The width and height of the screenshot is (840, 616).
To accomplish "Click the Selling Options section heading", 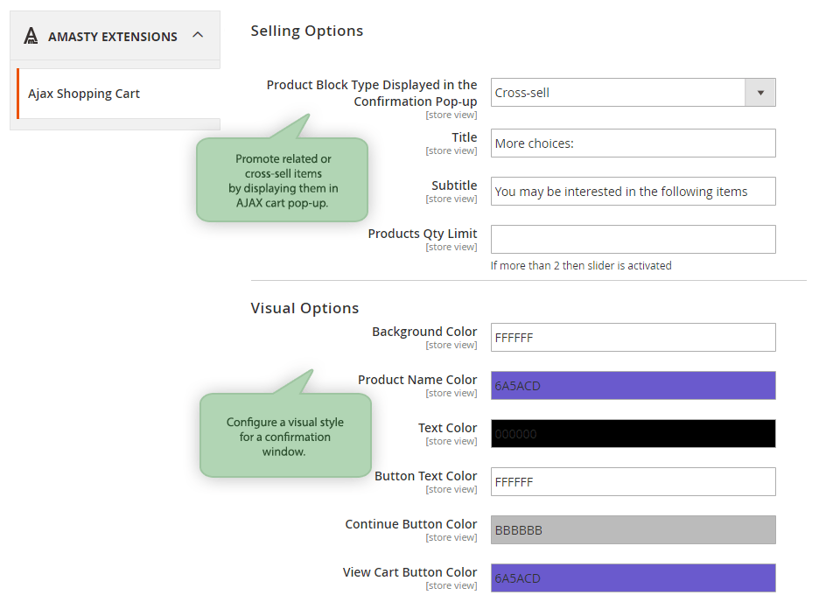I will click(x=306, y=31).
